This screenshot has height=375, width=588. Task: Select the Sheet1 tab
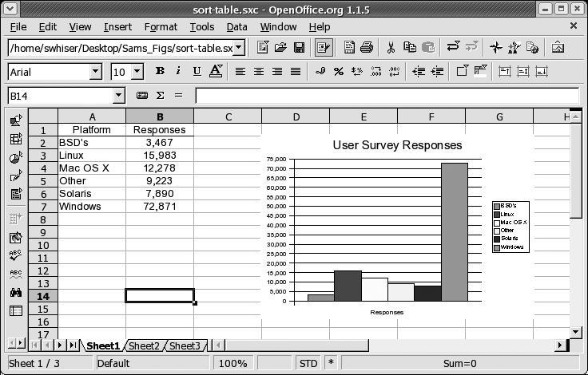pos(103,345)
